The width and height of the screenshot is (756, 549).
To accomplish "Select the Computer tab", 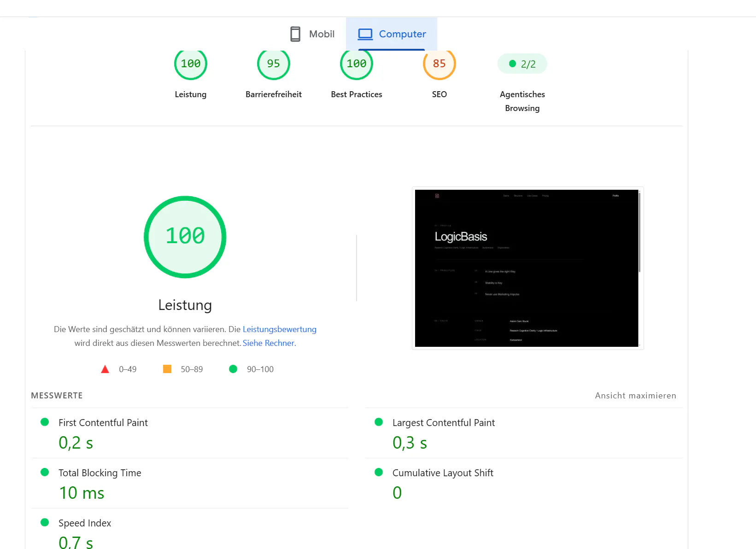I will tap(392, 34).
